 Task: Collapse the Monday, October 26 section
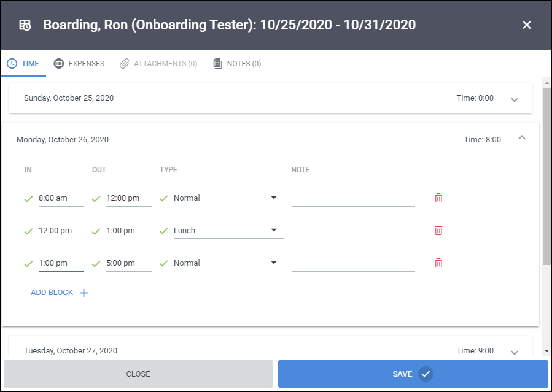[522, 138]
